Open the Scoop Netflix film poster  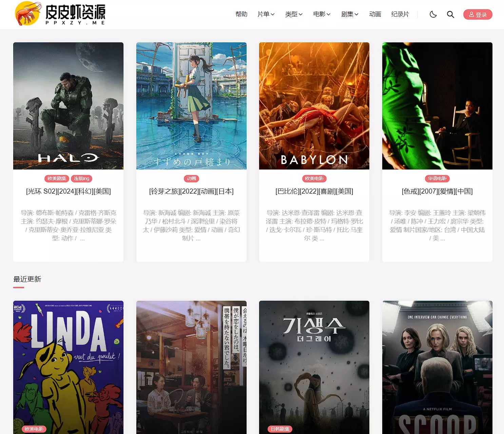pyautogui.click(x=437, y=366)
